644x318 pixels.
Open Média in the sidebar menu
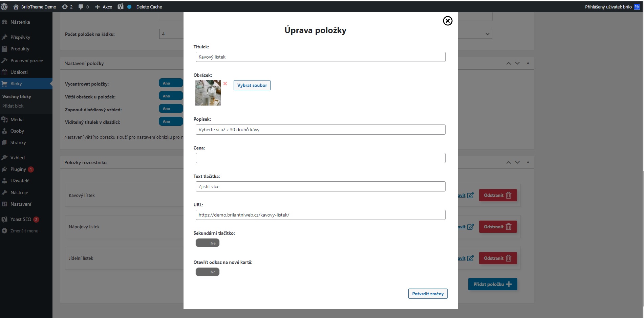[17, 119]
